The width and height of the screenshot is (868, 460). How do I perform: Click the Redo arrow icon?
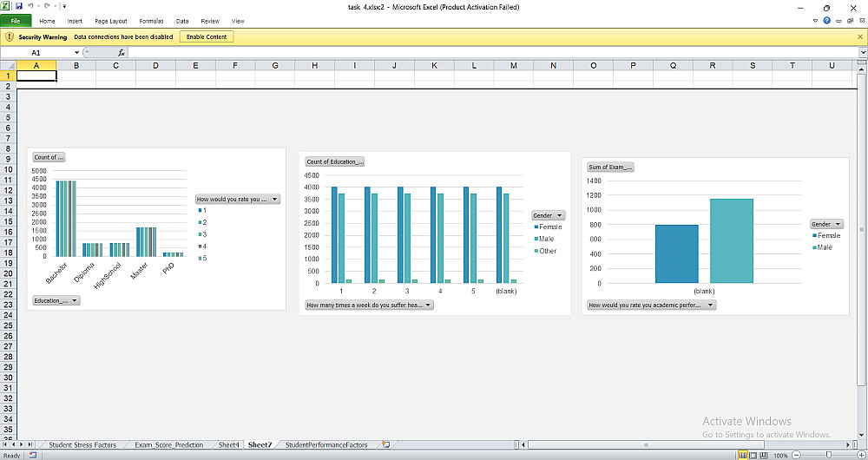(48, 7)
